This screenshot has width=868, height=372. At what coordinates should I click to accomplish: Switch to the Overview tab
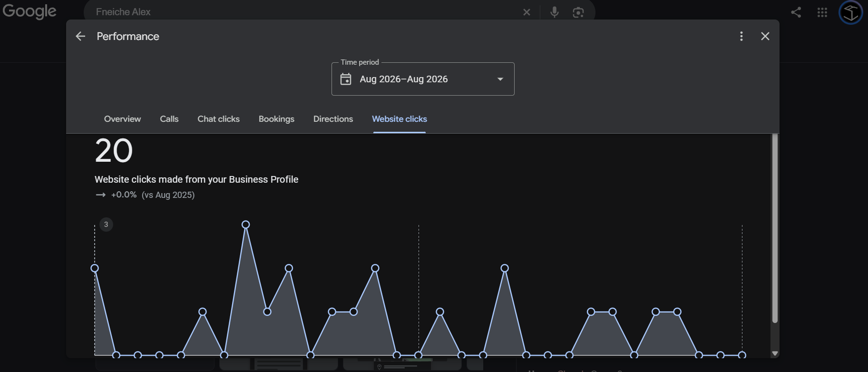(122, 119)
